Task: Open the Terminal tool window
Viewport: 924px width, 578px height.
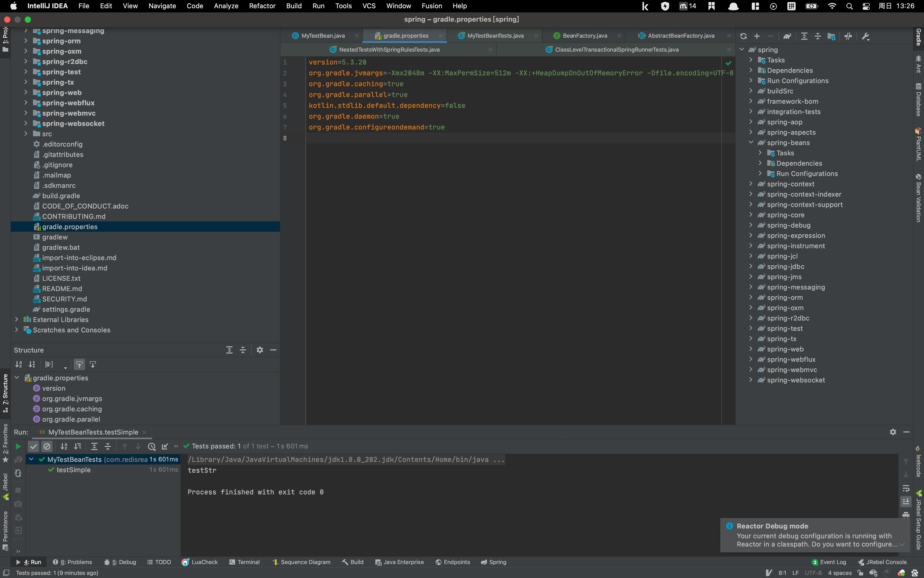Action: tap(244, 562)
